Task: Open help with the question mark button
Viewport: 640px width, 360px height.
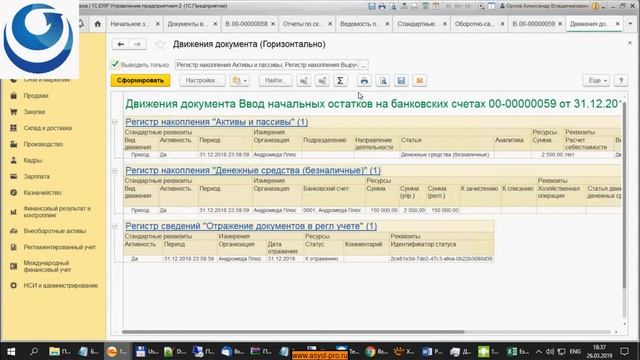Action: [x=621, y=80]
